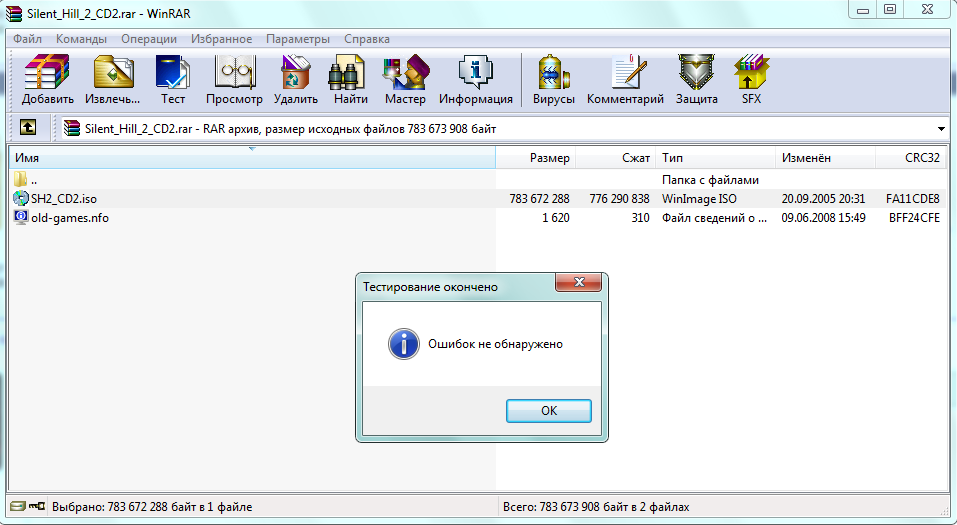The width and height of the screenshot is (957, 525).
Task: Open the Параметры menu
Action: [x=298, y=38]
